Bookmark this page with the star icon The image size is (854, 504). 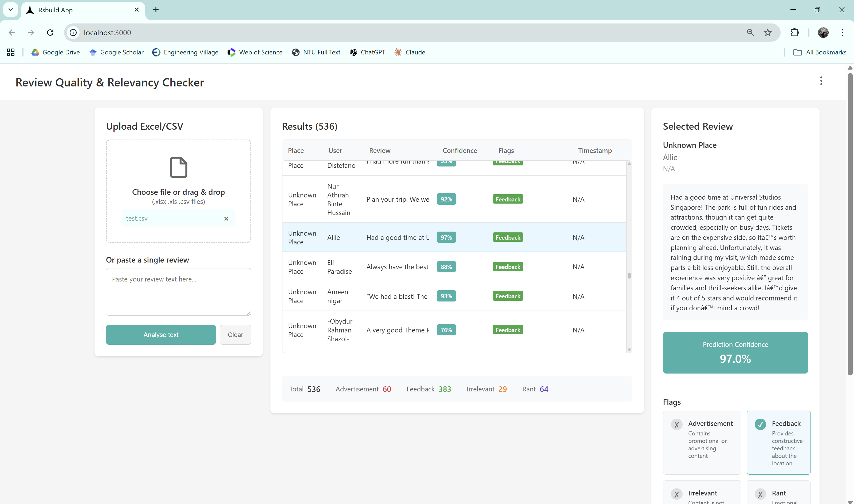[768, 33]
